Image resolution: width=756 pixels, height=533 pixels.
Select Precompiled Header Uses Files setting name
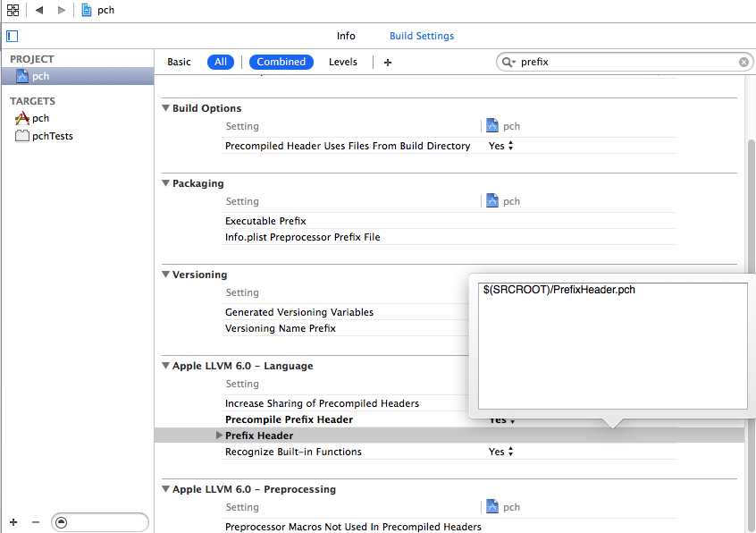[348, 146]
